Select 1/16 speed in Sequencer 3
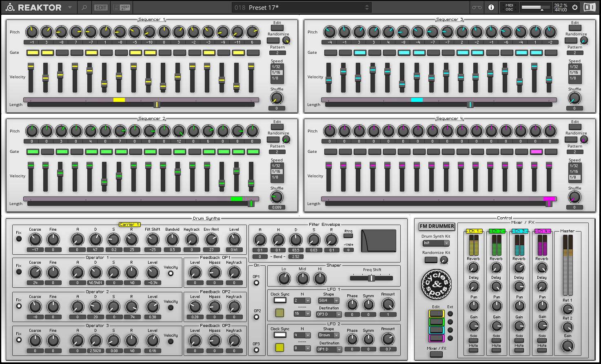 click(x=574, y=73)
